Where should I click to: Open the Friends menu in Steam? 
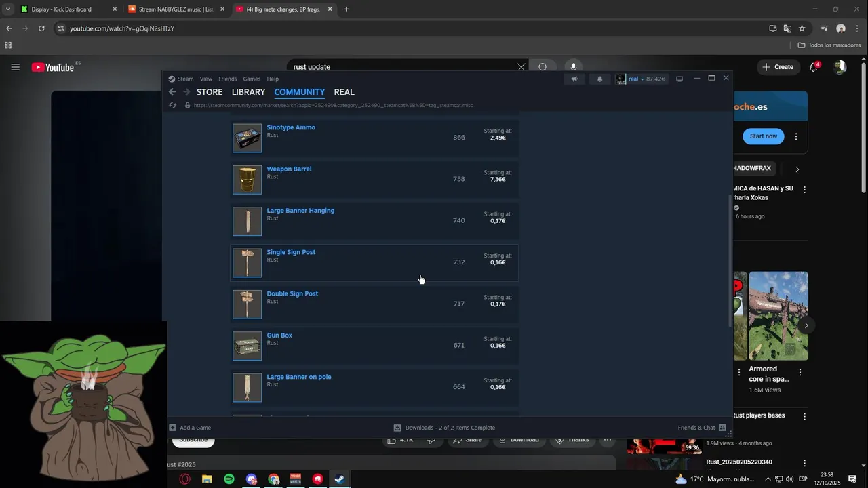(228, 79)
